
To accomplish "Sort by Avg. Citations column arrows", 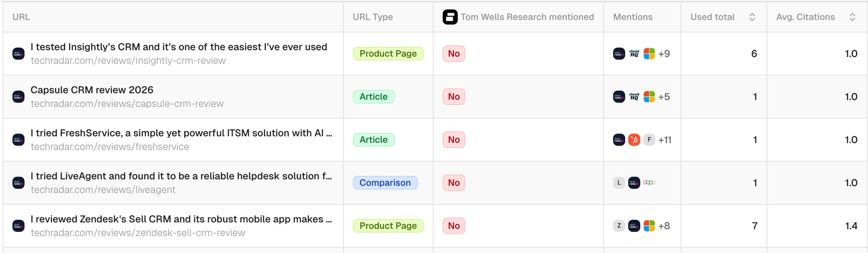I will [852, 17].
